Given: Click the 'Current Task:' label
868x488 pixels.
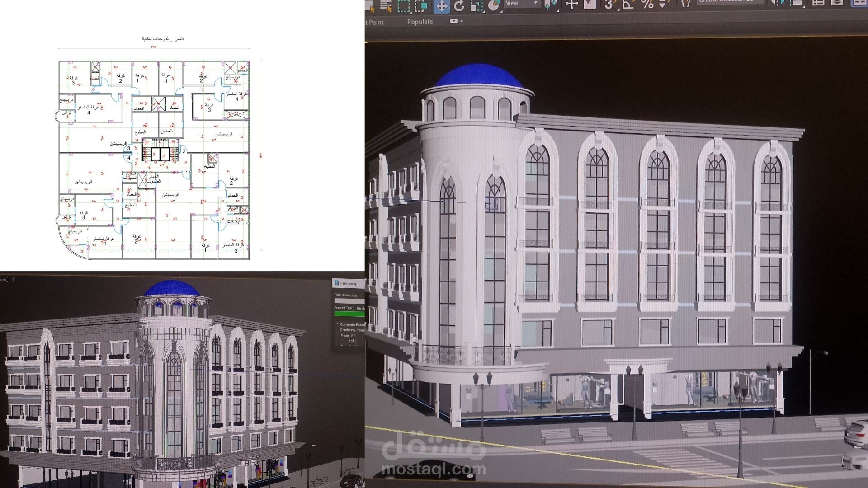Looking at the screenshot, I should point(344,308).
